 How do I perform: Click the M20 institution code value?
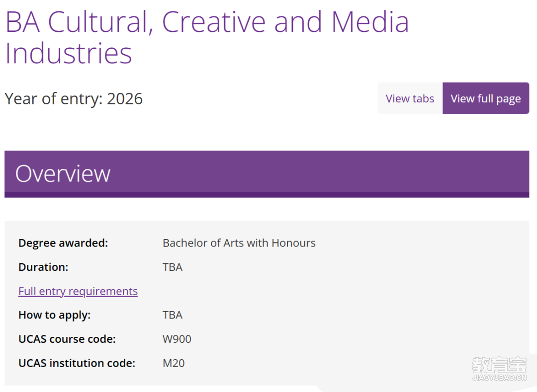click(x=174, y=363)
